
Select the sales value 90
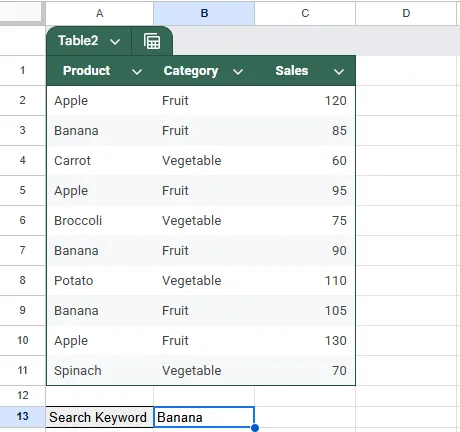305,251
